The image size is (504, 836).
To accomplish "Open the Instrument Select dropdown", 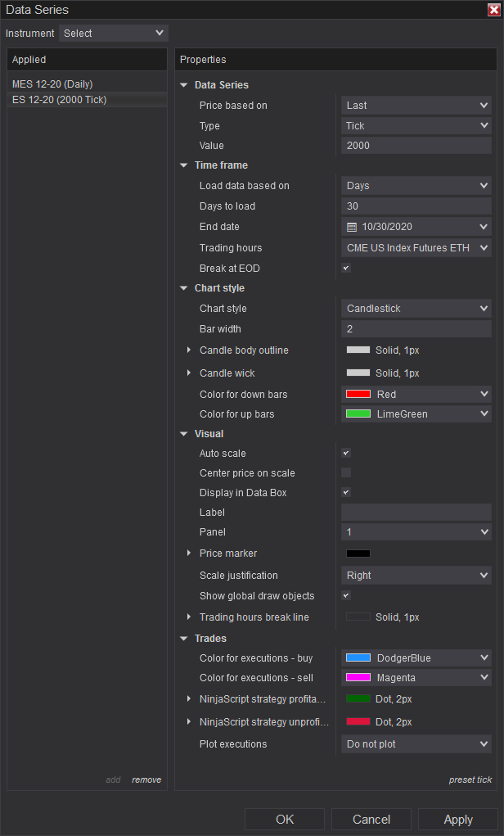I will (113, 34).
